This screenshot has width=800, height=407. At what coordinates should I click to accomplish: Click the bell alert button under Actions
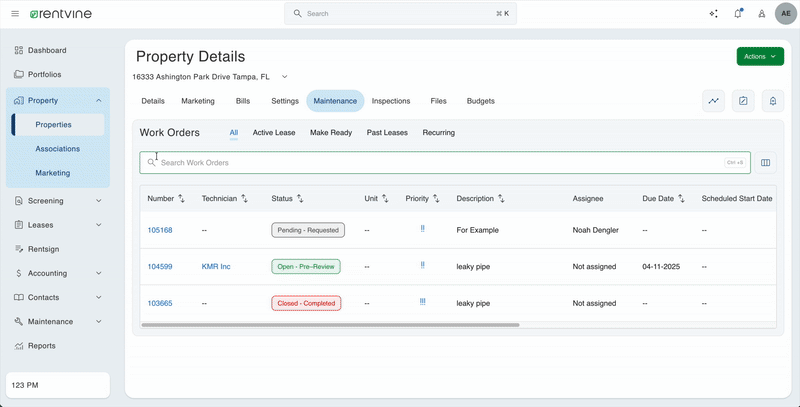772,101
